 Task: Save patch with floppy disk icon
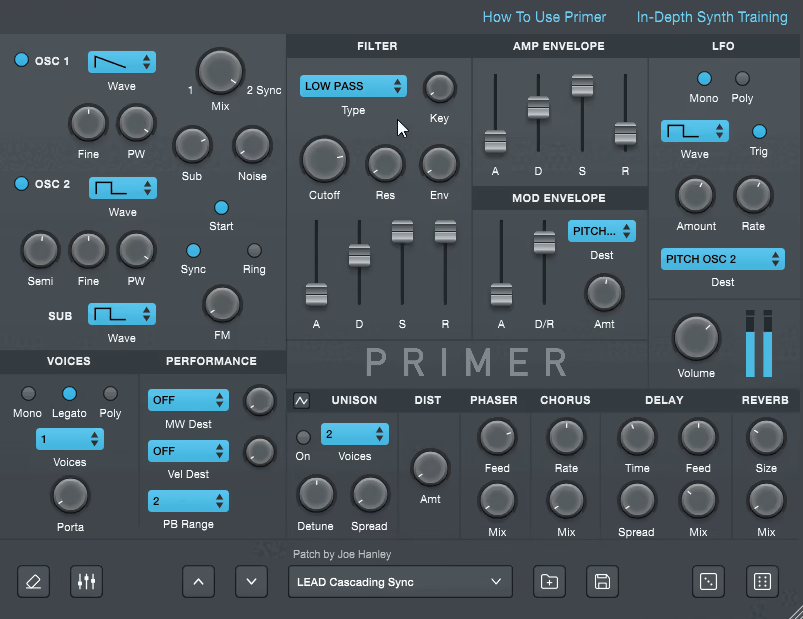[x=602, y=582]
